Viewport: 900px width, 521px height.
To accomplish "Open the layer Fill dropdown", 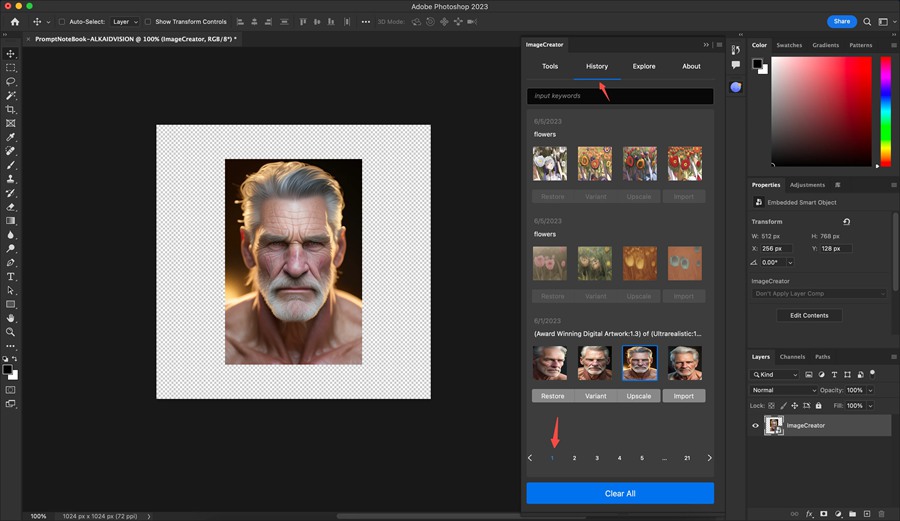I will (x=870, y=406).
